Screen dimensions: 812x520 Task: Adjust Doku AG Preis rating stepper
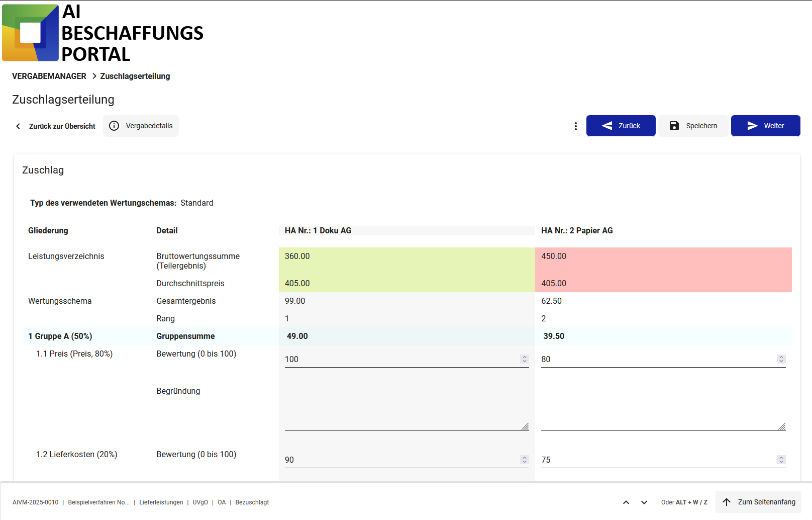[x=525, y=359]
